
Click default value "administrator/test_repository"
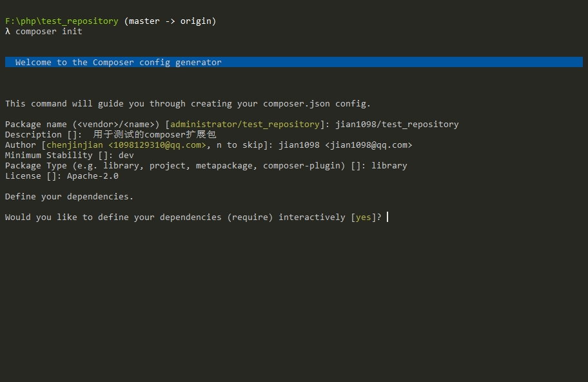click(245, 125)
